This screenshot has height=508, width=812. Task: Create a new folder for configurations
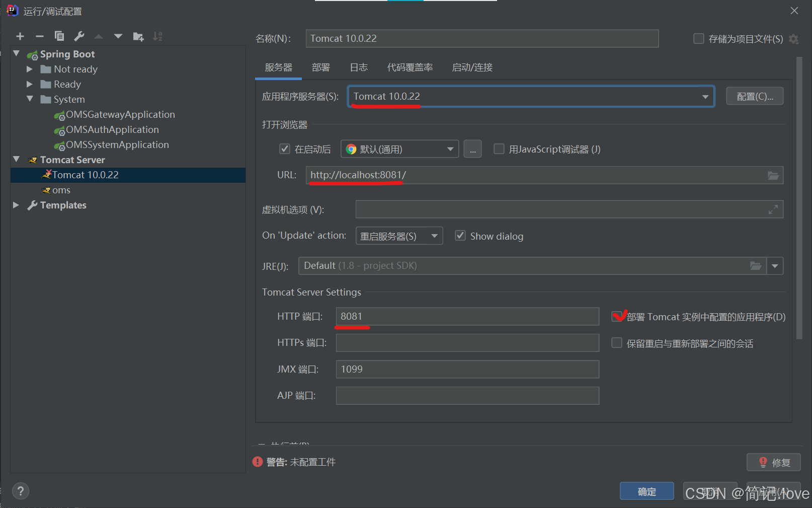[138, 36]
